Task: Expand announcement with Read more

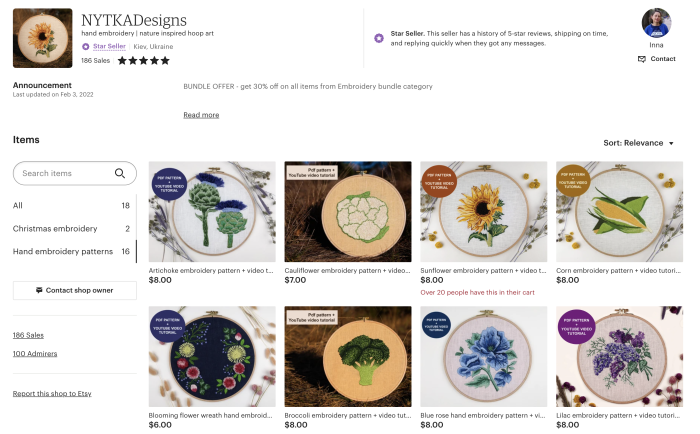Action: point(201,115)
